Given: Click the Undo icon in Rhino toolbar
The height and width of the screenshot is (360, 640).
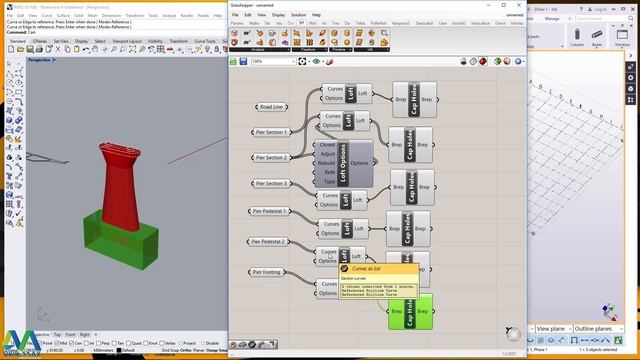Looking at the screenshot, I should pos(86,49).
